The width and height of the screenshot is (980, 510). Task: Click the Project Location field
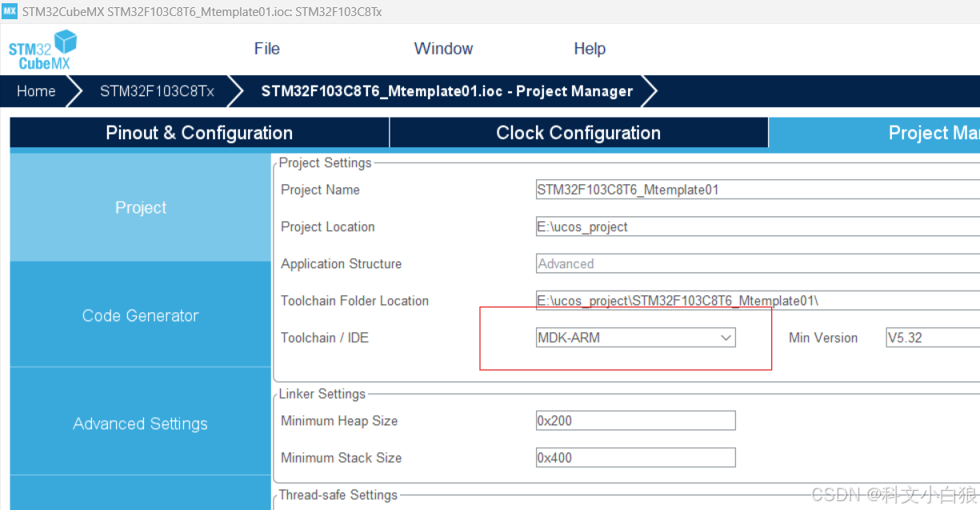click(x=758, y=227)
